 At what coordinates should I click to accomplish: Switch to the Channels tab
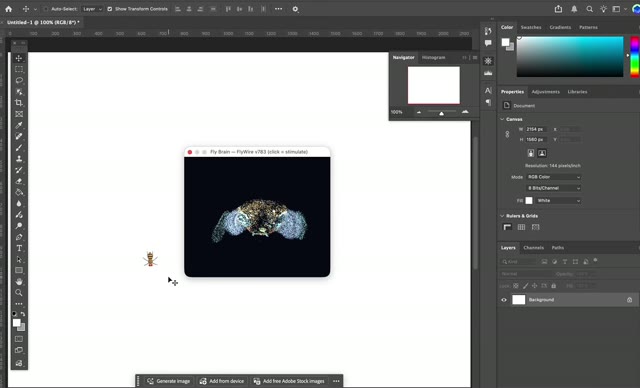click(x=533, y=248)
